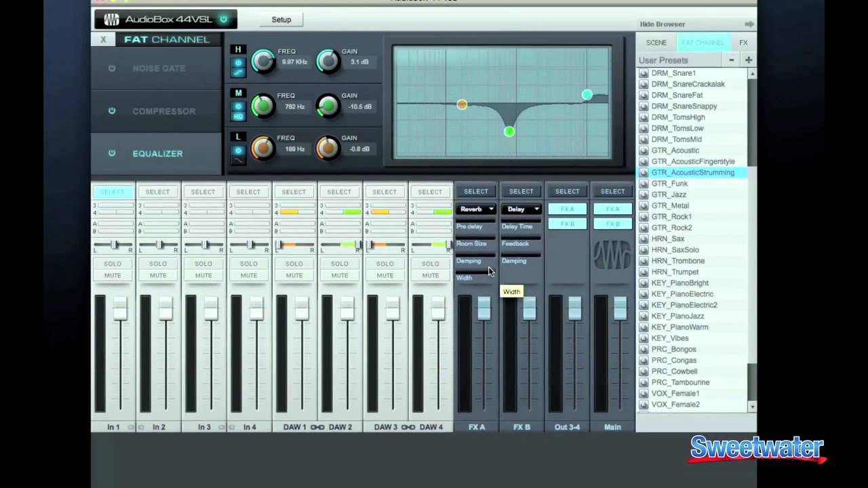Mute the DAW 4 channel
868x488 pixels.
(x=431, y=275)
